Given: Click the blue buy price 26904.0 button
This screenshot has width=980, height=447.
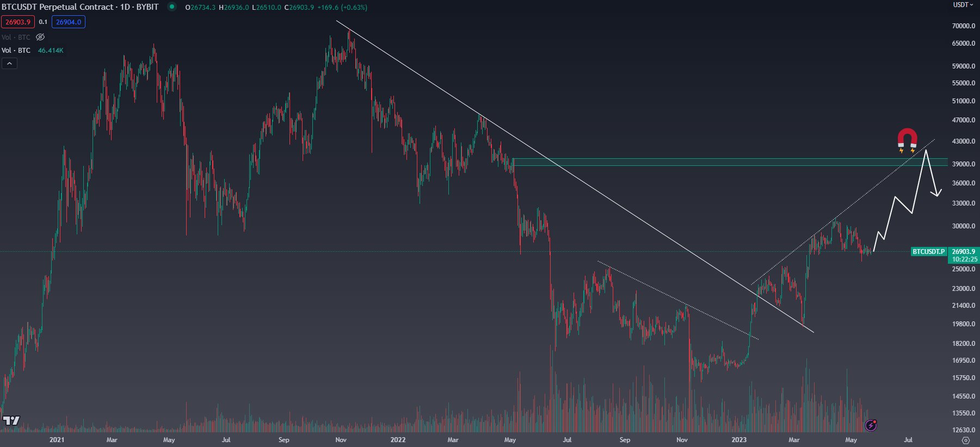Looking at the screenshot, I should pyautogui.click(x=69, y=22).
